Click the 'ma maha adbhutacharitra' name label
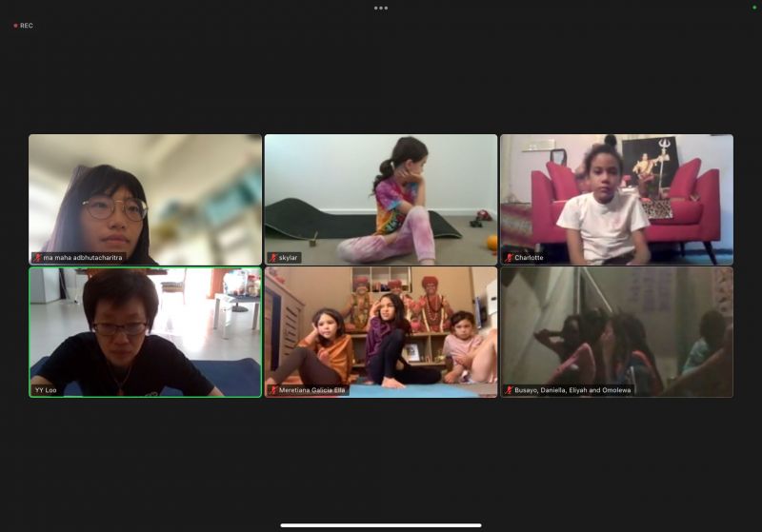This screenshot has width=762, height=532. pos(83,258)
